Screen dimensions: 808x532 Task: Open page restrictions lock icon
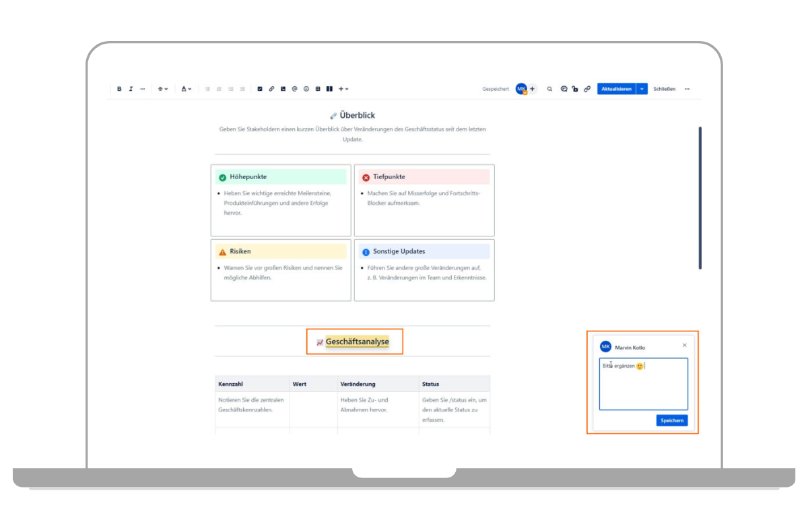pyautogui.click(x=575, y=89)
